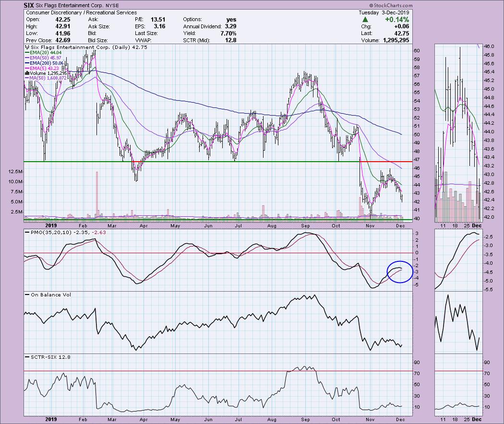504x424 pixels.
Task: Click the 12.5M volume axis label
Action: [16, 172]
